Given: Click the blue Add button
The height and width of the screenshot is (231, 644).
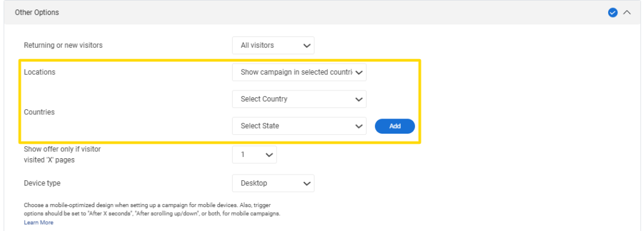Looking at the screenshot, I should (x=395, y=126).
